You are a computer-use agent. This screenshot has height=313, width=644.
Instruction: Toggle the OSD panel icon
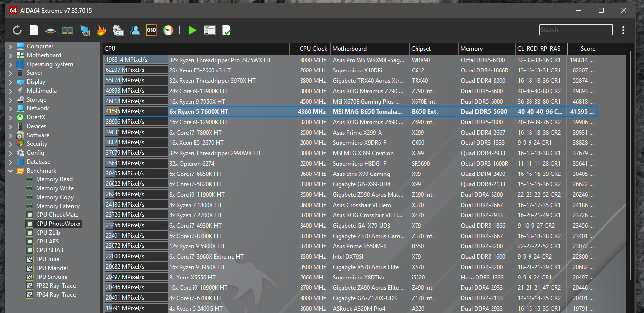(x=152, y=30)
